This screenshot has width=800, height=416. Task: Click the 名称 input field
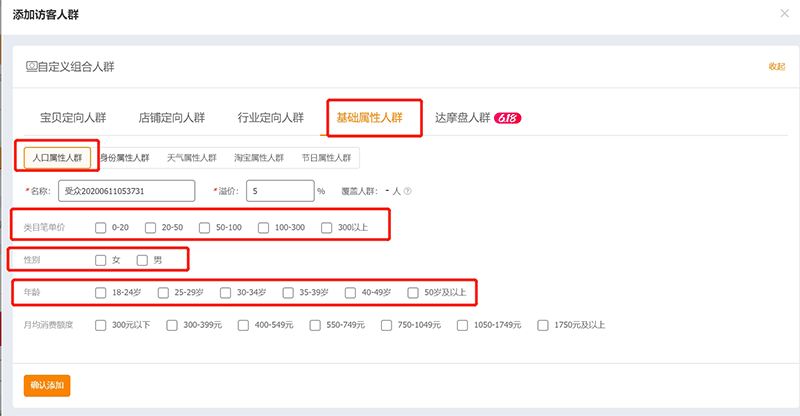126,191
